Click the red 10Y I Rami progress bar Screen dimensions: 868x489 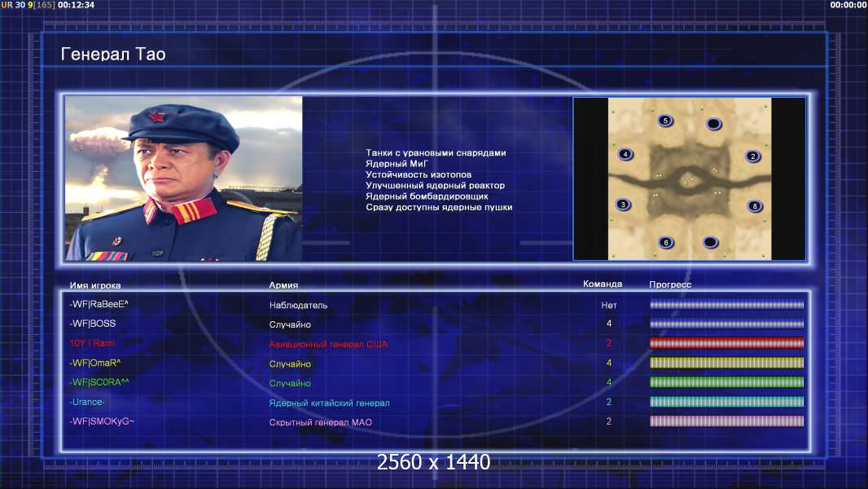[726, 343]
